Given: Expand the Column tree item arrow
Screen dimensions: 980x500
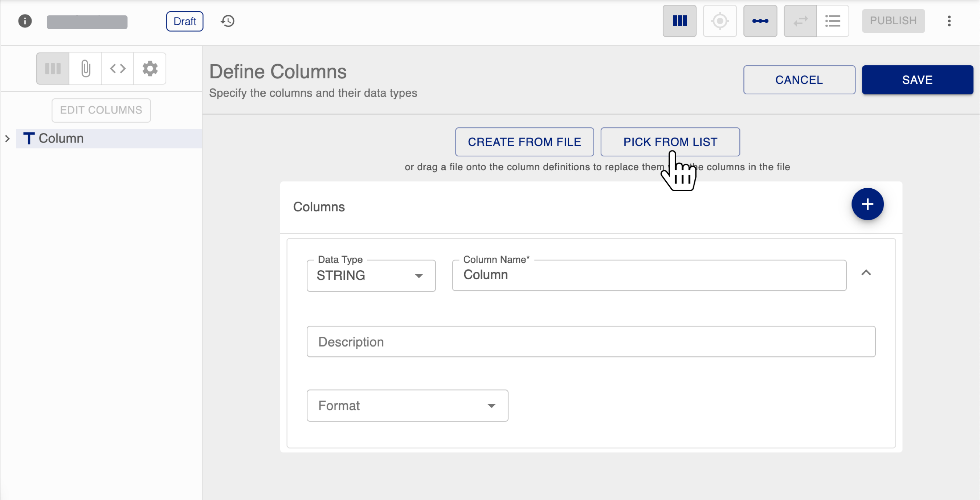Looking at the screenshot, I should click(x=8, y=139).
